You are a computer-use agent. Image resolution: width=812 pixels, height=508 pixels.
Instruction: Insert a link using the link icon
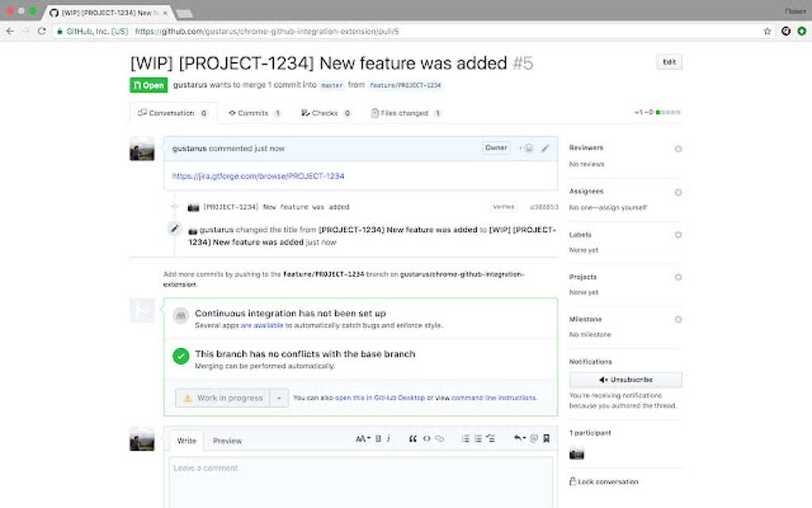pos(439,439)
